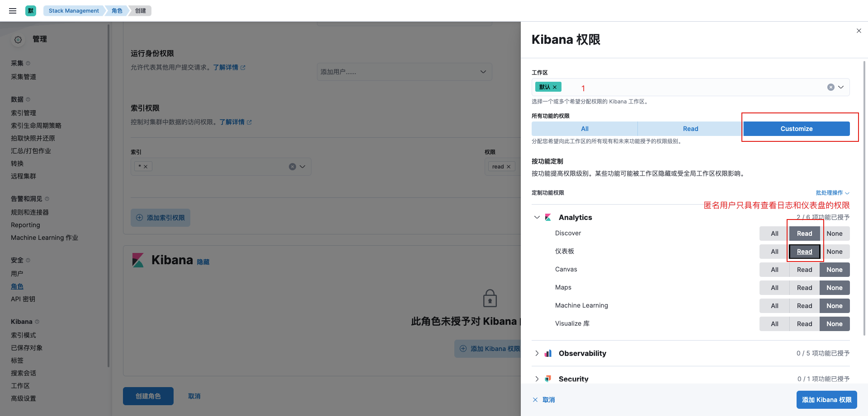
Task: Set Discover privilege to All
Action: point(774,234)
